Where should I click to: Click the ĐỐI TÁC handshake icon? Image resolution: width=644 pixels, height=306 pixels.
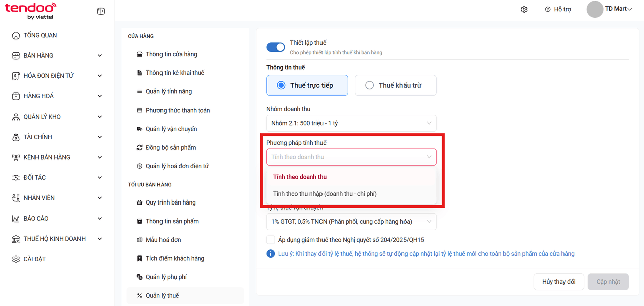click(16, 178)
